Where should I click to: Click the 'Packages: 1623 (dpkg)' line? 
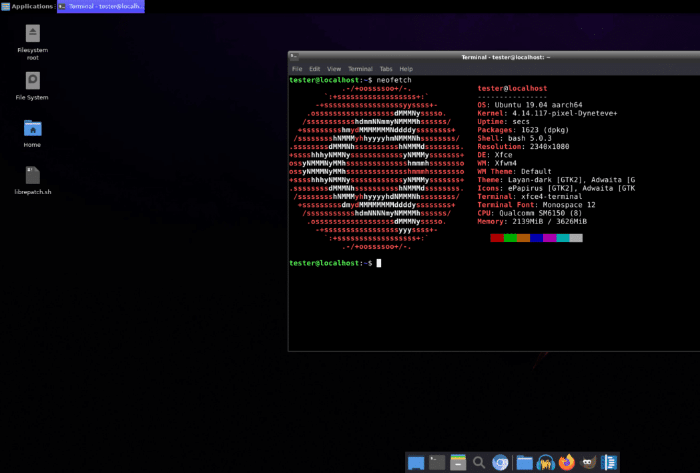coord(523,130)
